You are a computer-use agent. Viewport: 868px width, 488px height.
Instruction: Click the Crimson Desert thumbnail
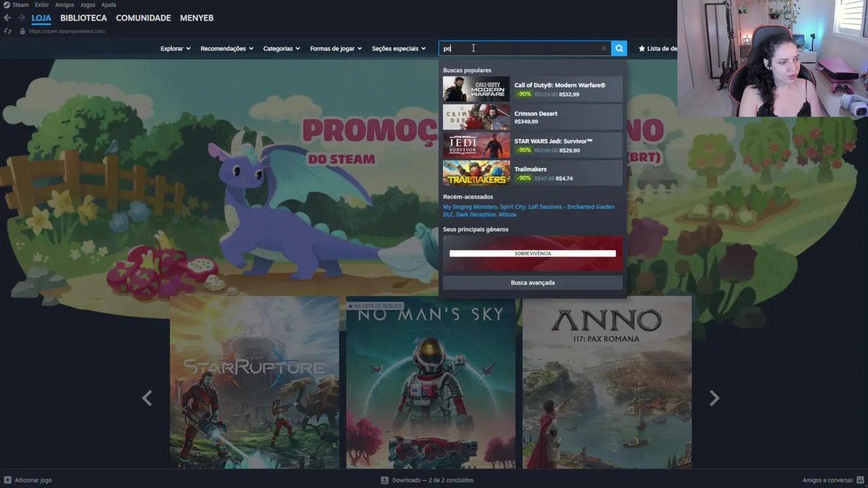coord(476,117)
